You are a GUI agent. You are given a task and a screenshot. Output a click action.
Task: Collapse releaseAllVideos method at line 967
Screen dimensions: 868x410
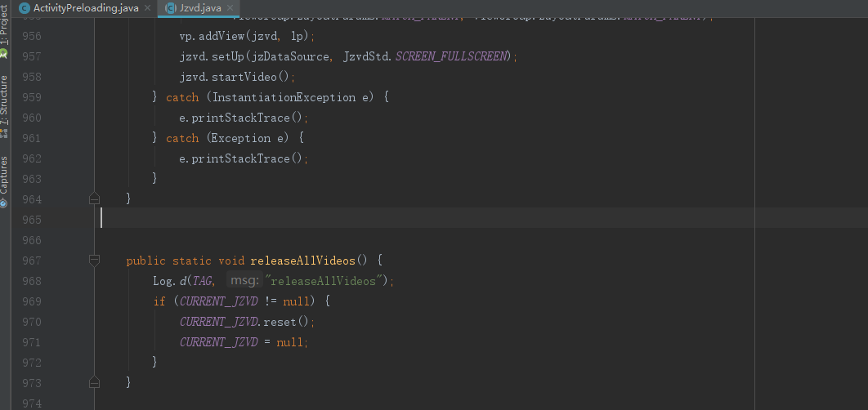click(94, 260)
